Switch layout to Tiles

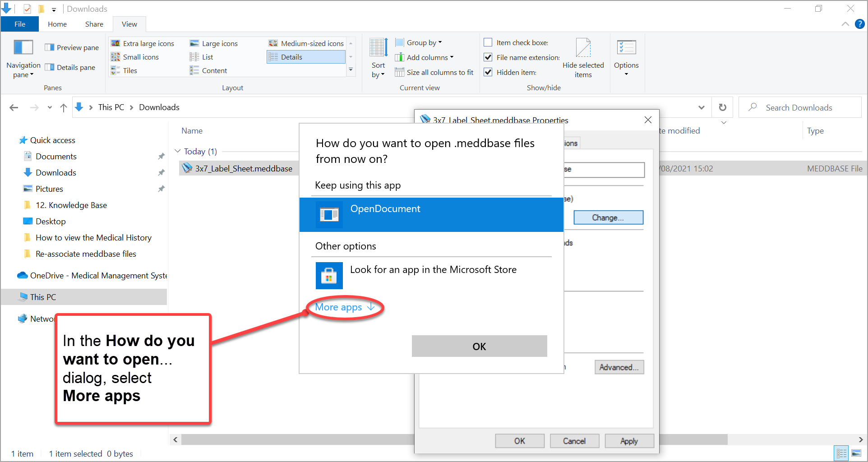[x=124, y=70]
